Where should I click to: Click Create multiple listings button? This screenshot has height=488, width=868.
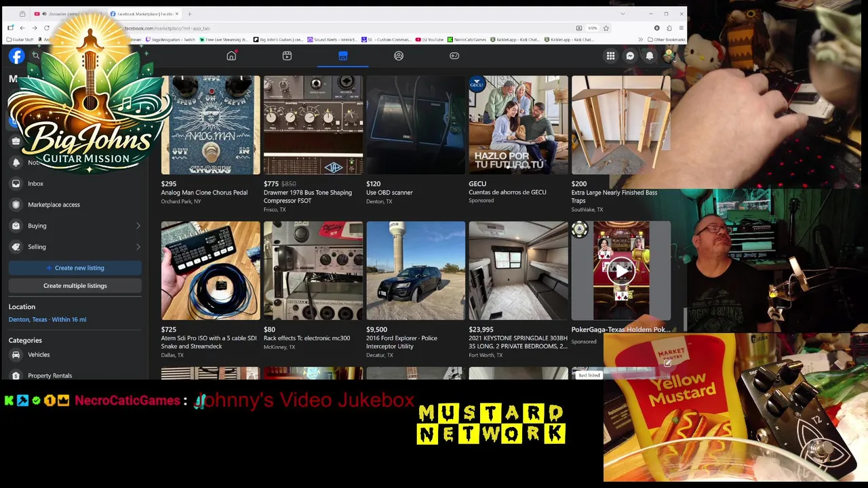pos(75,285)
